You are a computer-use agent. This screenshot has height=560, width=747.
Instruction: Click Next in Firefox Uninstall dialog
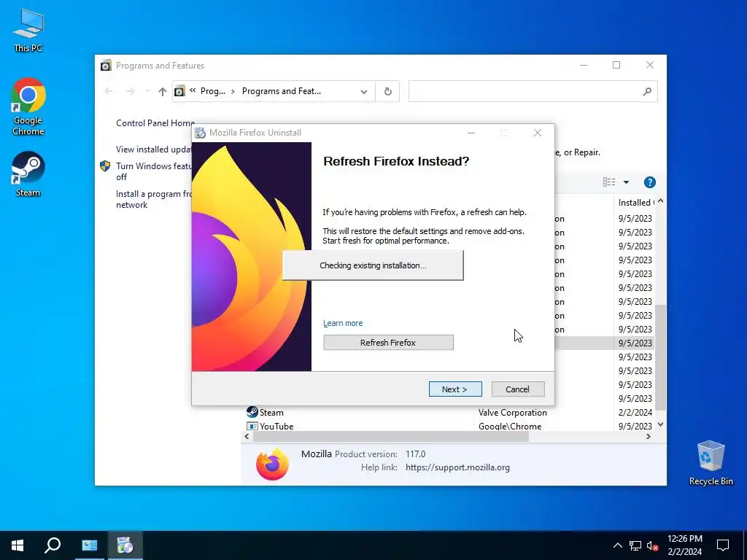[x=455, y=389]
